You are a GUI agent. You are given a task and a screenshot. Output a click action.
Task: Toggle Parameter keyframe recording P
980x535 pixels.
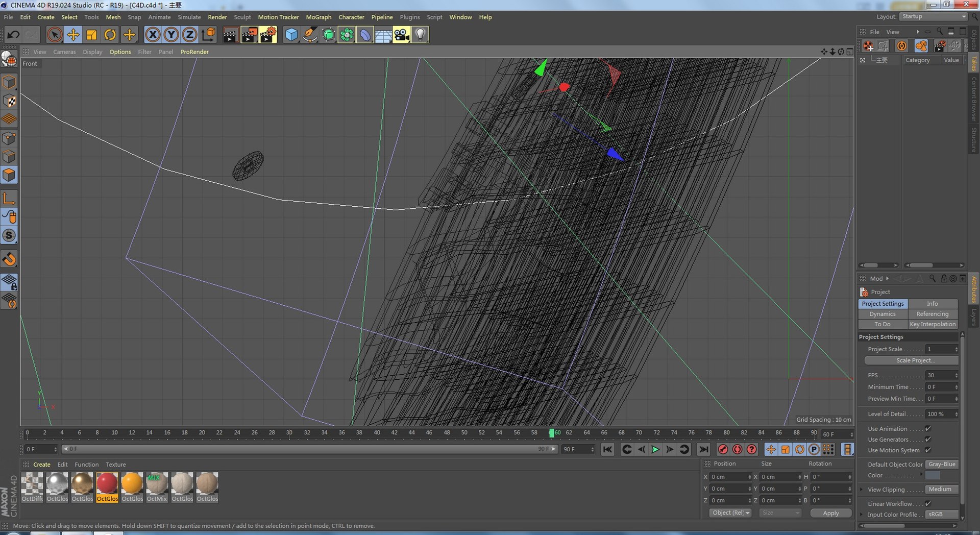click(814, 449)
